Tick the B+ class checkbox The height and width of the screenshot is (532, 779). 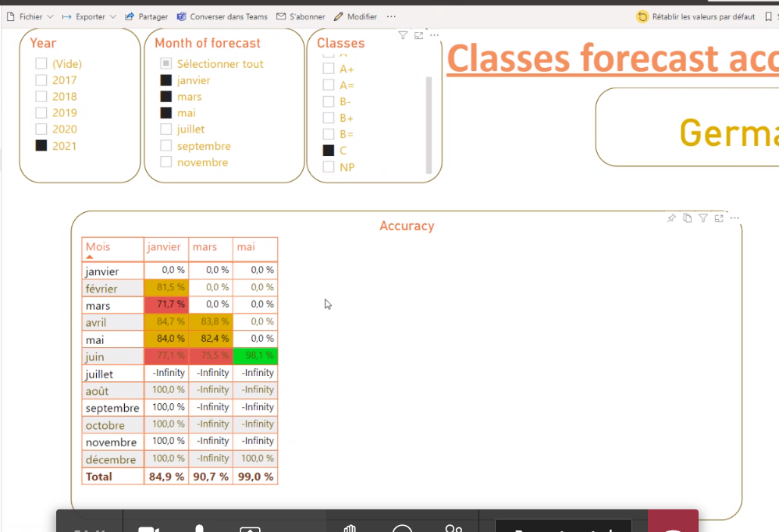coord(329,118)
